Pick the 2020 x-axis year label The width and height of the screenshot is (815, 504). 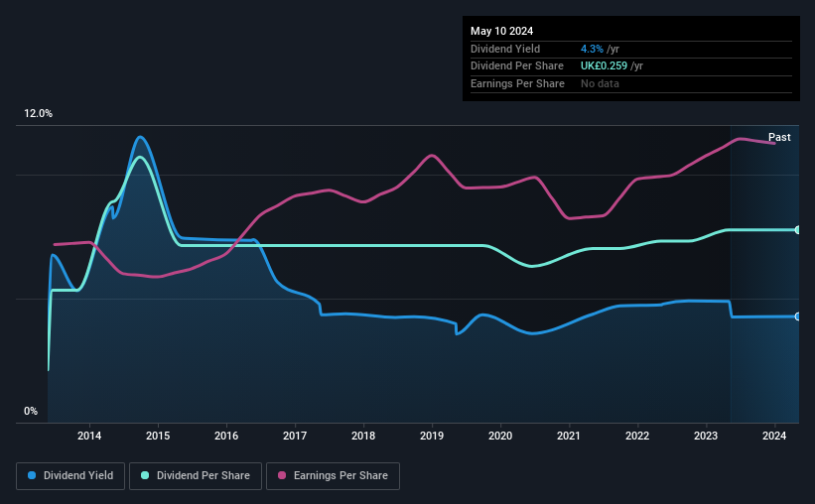coord(500,436)
